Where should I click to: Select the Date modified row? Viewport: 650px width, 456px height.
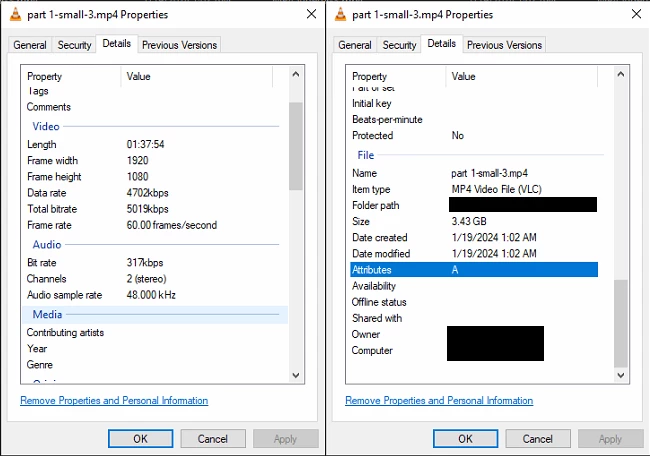click(x=474, y=254)
